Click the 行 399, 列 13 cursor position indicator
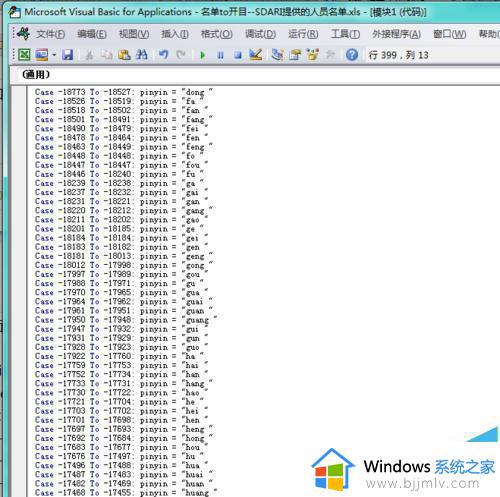 [x=398, y=55]
